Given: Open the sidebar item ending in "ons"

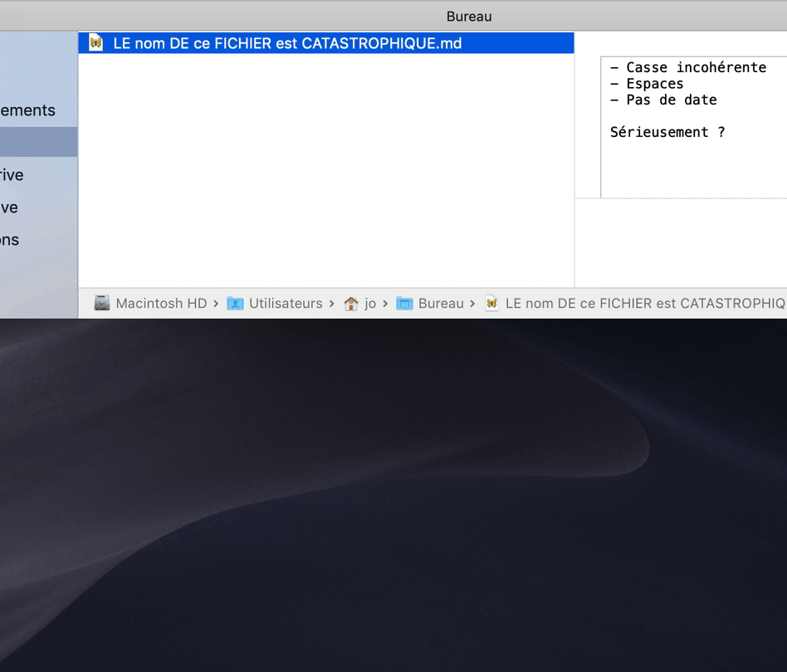Looking at the screenshot, I should (10, 240).
